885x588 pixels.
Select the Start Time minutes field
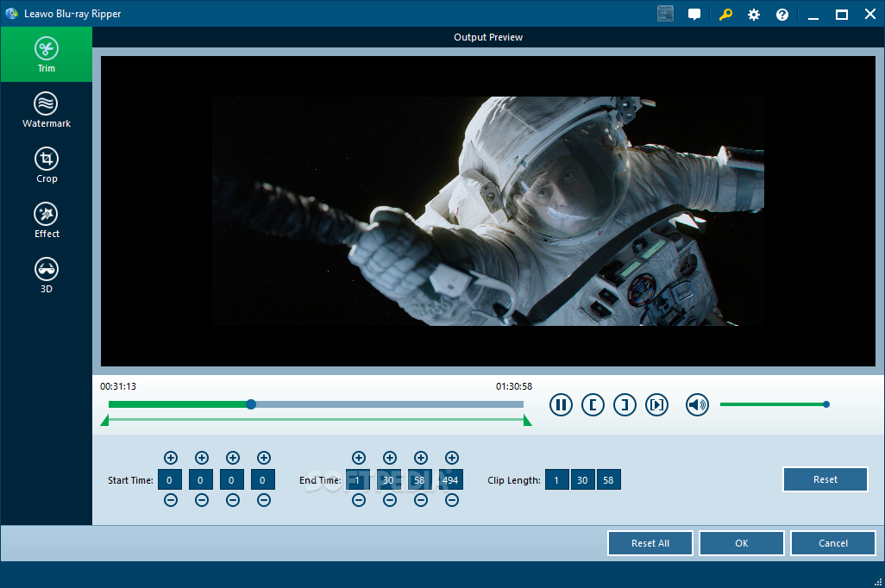[200, 479]
